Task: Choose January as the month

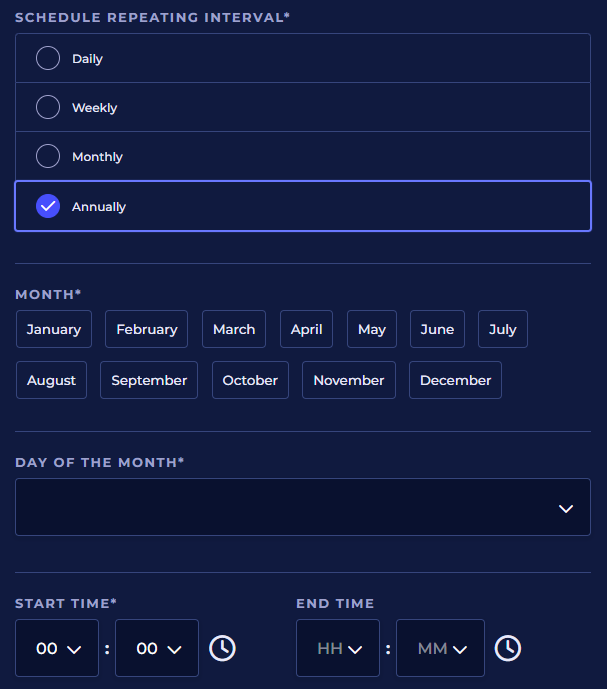Action: (x=54, y=329)
